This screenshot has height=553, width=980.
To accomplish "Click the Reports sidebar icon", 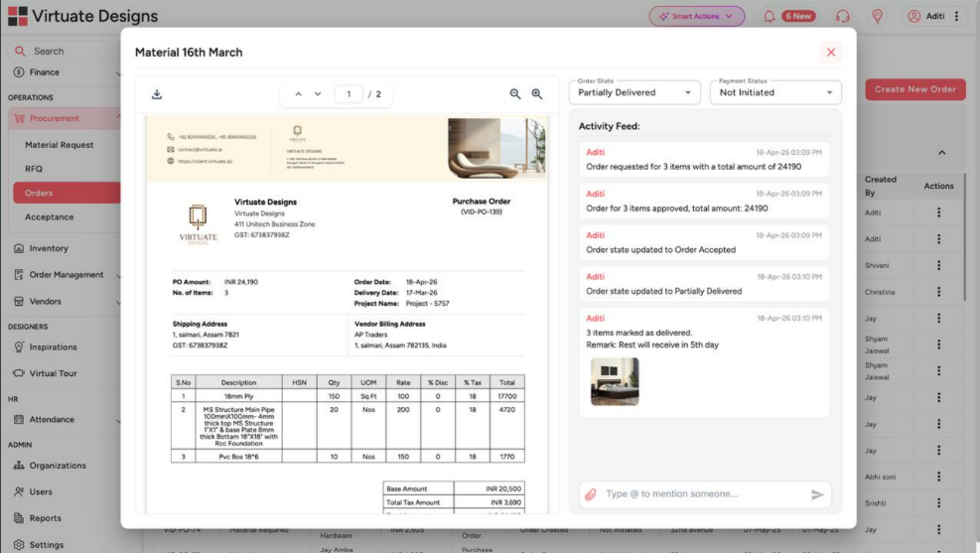I will click(x=19, y=518).
